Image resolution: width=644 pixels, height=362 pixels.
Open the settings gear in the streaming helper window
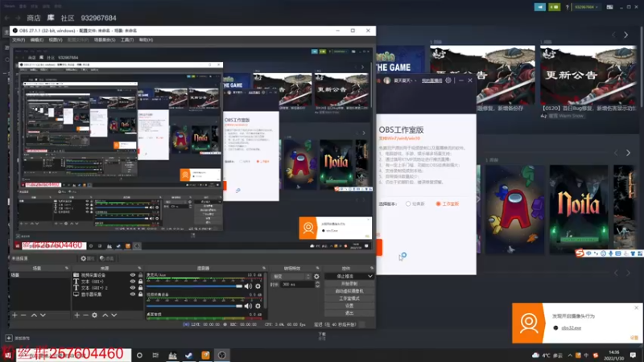click(x=448, y=80)
